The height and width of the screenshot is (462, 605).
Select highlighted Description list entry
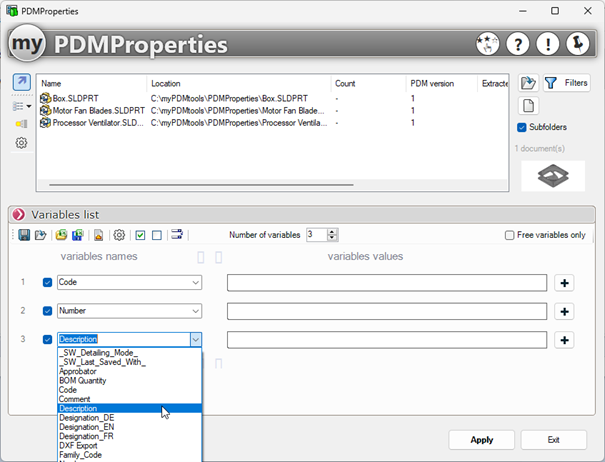[129, 408]
